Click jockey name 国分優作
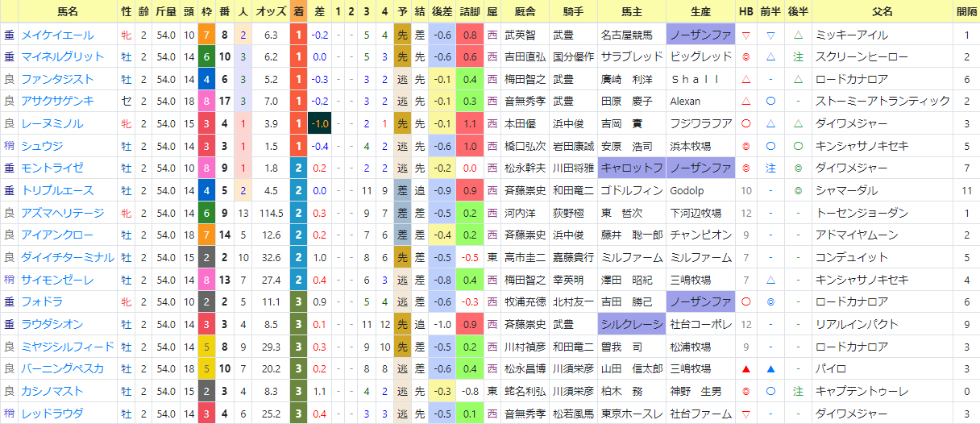Screen dimensions: 980x424 click(x=572, y=57)
